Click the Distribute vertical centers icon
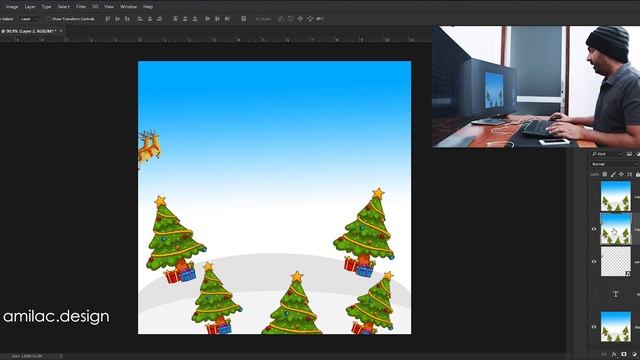Viewport: 640px width, 360px height. coord(185,19)
